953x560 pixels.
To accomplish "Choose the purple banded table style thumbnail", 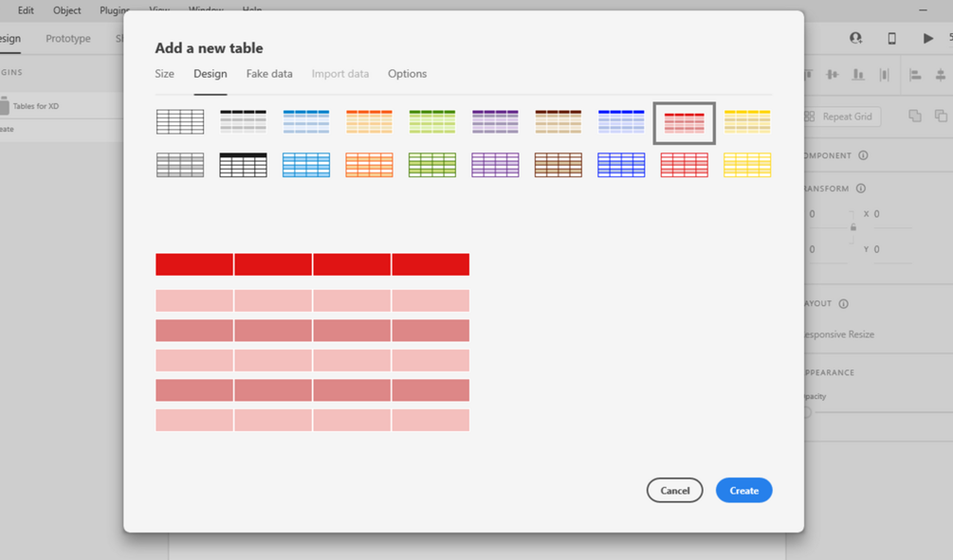I will [495, 121].
